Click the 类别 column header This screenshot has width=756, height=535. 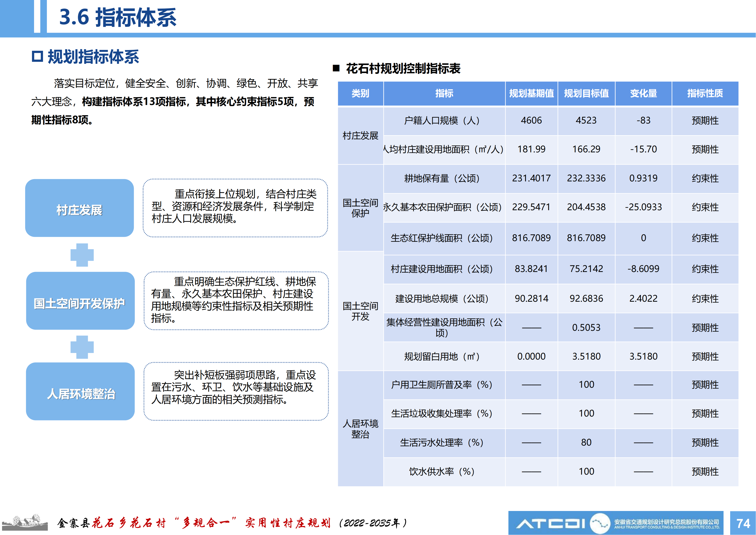(361, 94)
